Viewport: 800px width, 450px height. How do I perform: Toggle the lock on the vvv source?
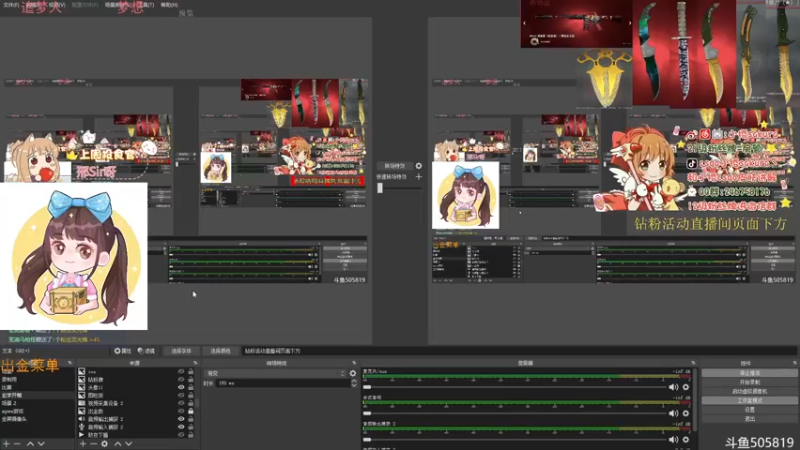coord(191,371)
